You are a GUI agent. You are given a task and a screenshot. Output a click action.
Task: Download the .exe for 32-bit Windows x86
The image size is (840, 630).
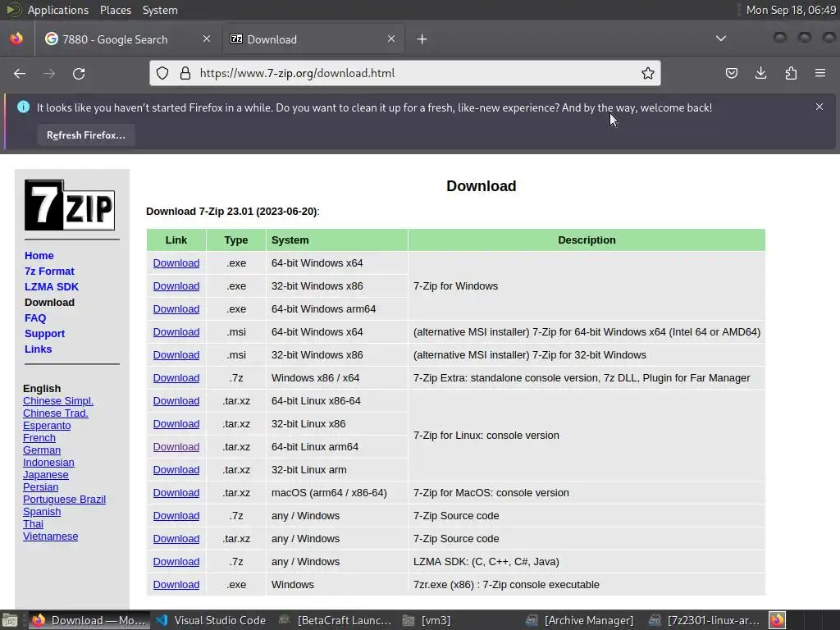point(176,286)
